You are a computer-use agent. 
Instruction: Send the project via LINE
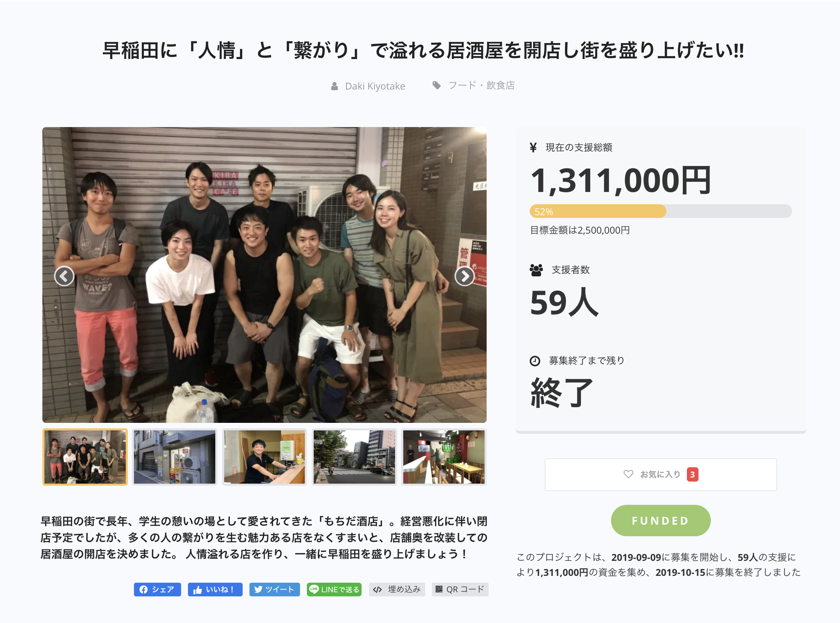[x=334, y=590]
